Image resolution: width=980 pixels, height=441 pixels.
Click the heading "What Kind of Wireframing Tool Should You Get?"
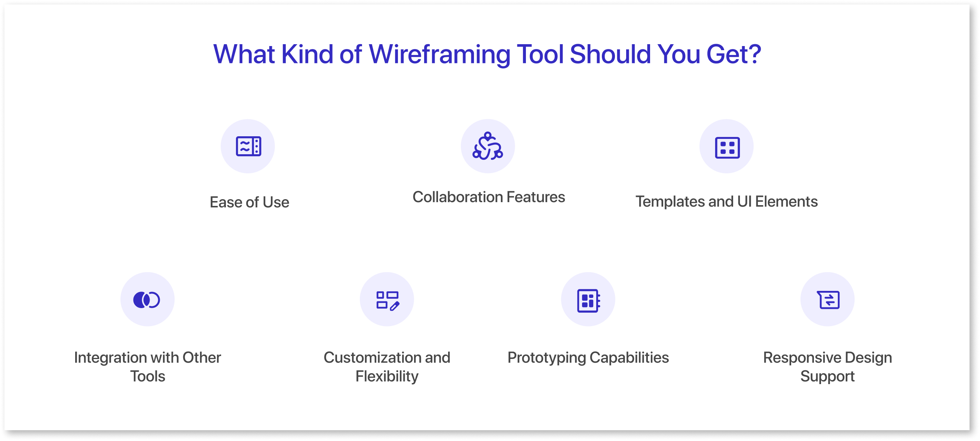(x=487, y=54)
